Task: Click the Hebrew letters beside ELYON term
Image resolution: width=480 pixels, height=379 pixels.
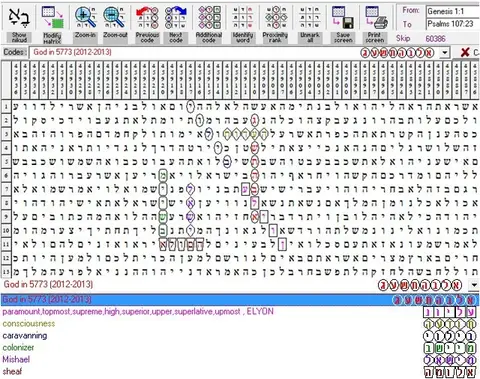Action: coord(450,312)
